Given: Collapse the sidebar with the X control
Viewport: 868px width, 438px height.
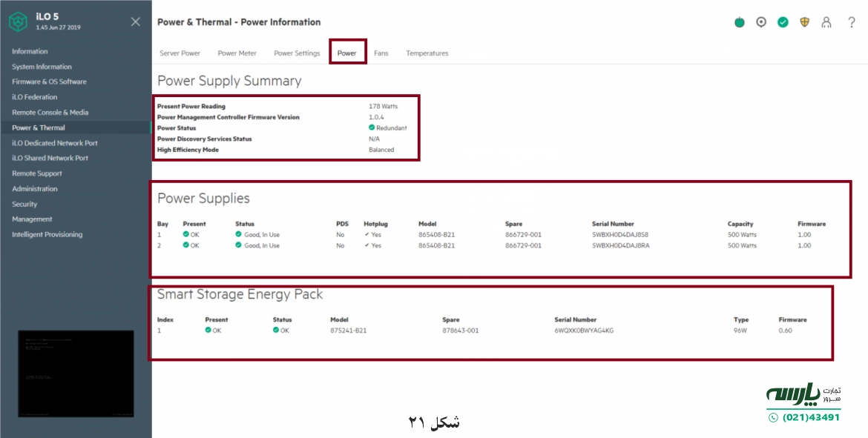Looking at the screenshot, I should coord(135,21).
